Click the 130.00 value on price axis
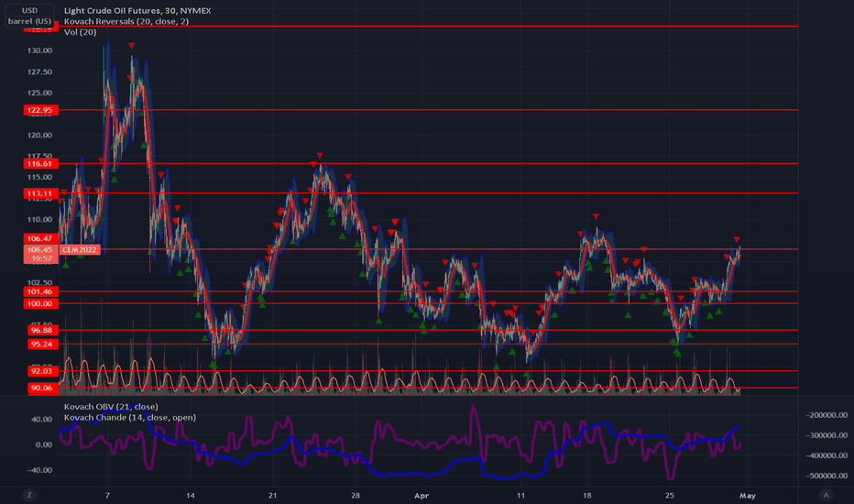 pos(39,50)
